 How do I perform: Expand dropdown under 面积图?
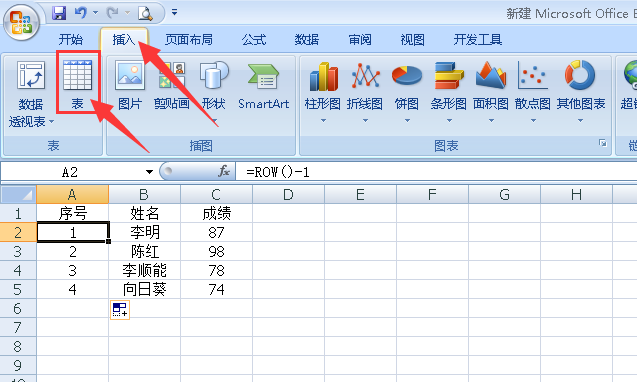(x=491, y=121)
